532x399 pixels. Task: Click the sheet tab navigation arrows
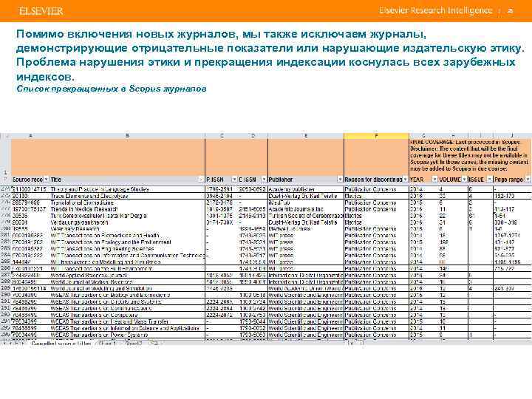pos(13,344)
